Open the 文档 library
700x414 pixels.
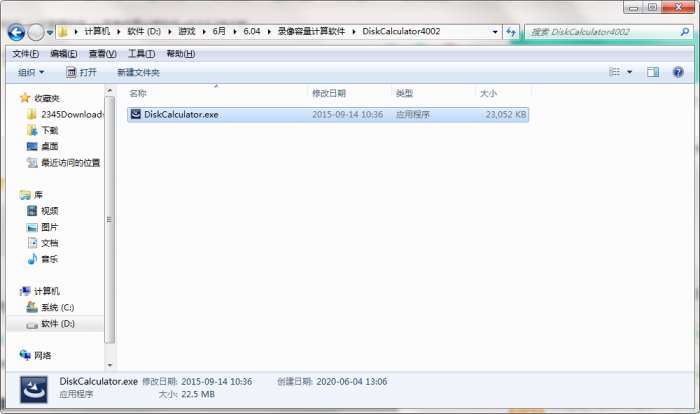(50, 243)
